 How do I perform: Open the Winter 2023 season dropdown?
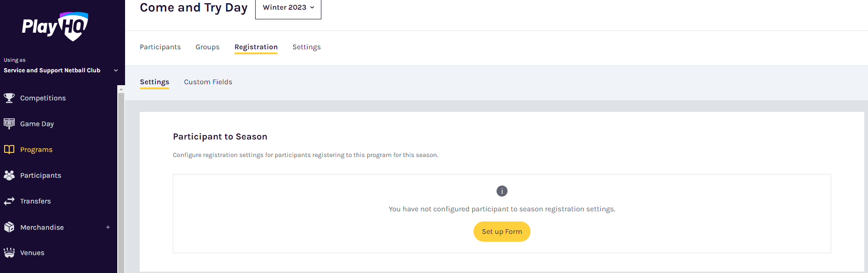288,7
